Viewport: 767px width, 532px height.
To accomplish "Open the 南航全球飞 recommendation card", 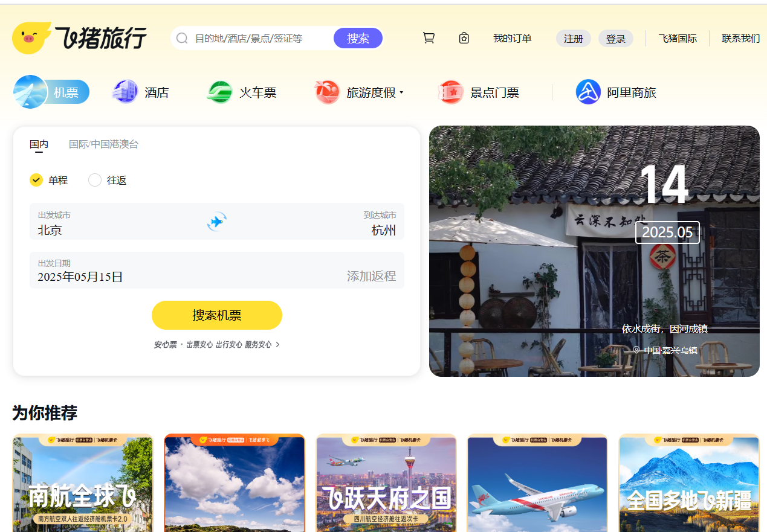I will pyautogui.click(x=83, y=483).
